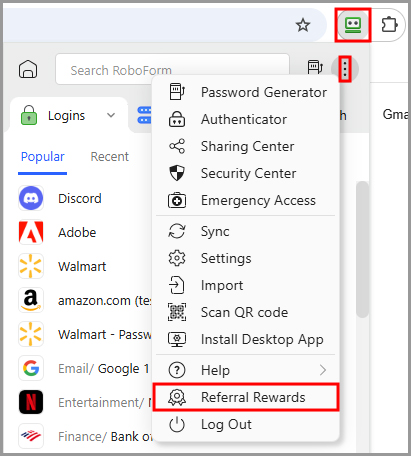Expand the Logins dropdown chevron
411x456 pixels.
click(111, 115)
